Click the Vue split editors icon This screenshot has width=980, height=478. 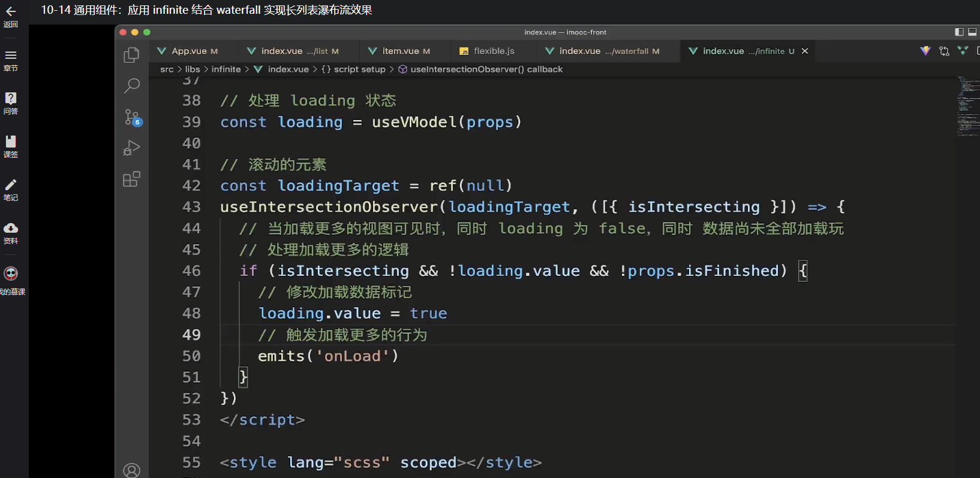tap(963, 51)
